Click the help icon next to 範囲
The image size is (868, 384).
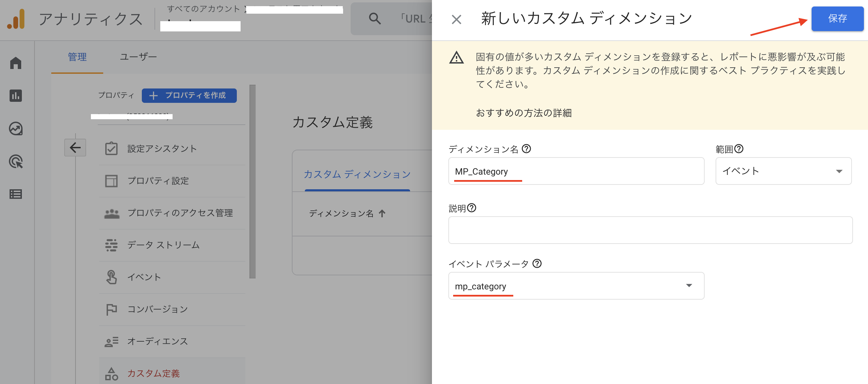[739, 149]
